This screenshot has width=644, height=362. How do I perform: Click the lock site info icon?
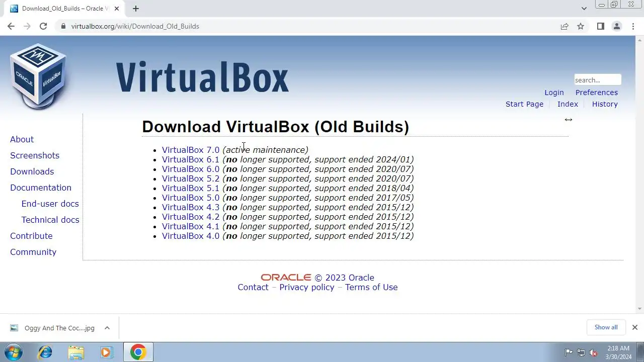pos(63,26)
